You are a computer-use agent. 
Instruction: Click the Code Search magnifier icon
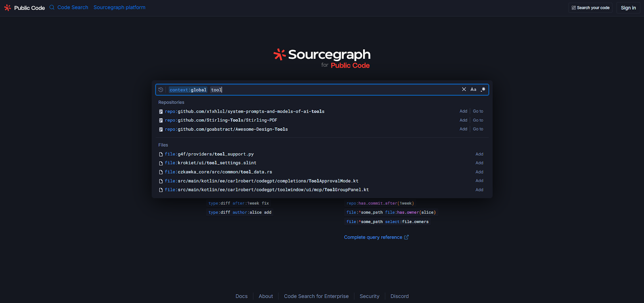coord(52,7)
